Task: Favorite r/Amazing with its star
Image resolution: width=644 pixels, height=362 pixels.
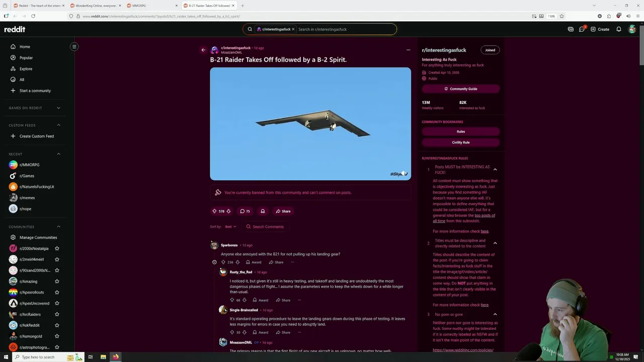Action: pos(57,282)
